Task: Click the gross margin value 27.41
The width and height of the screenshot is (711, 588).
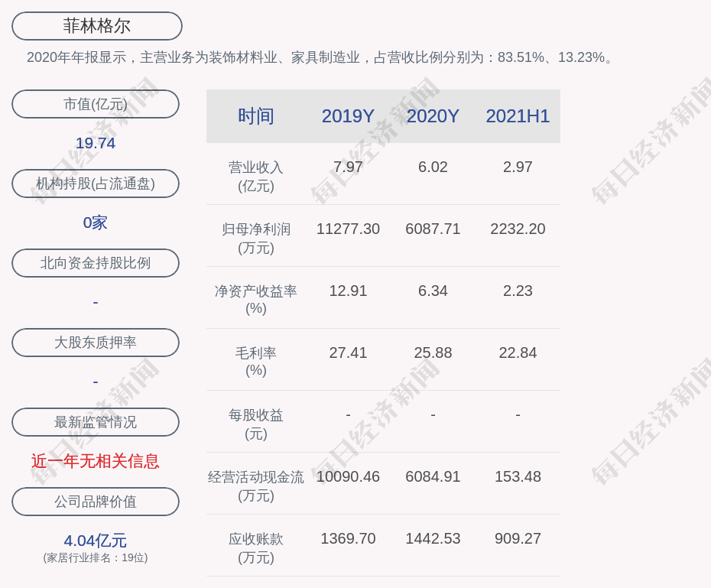Action: click(x=348, y=352)
